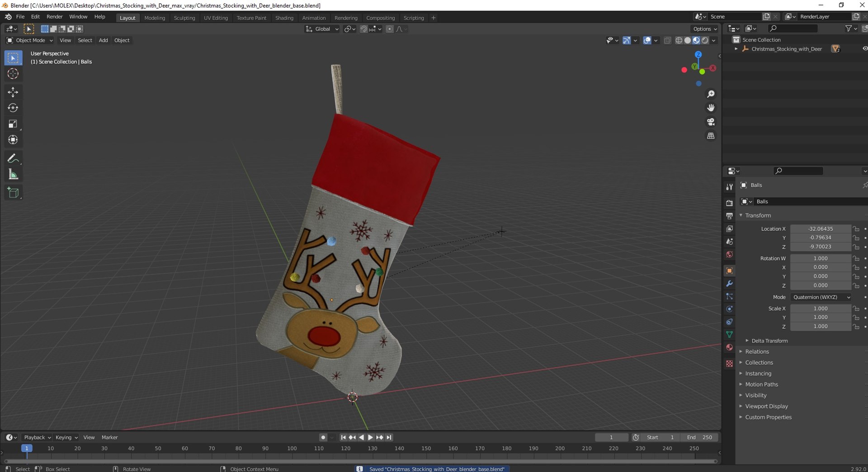The image size is (868, 472).
Task: Click the zoom magnifier viewport gizmo
Action: [x=711, y=94]
